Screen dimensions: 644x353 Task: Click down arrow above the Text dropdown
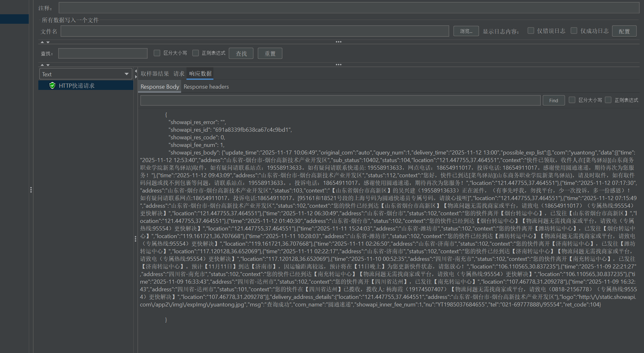(x=48, y=65)
